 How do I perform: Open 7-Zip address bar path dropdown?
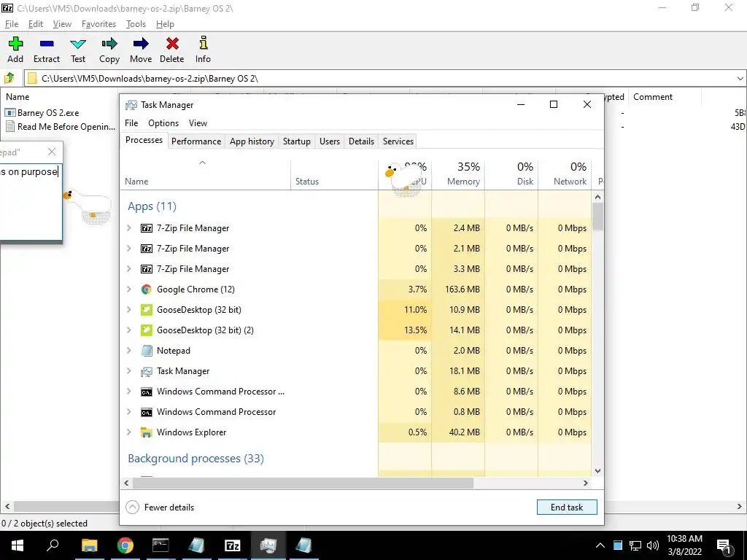[x=740, y=79]
